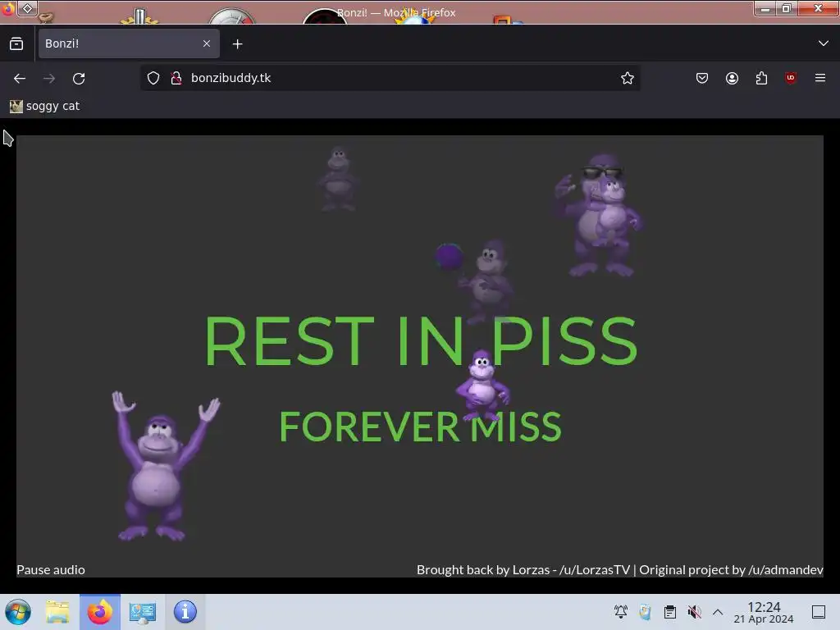The height and width of the screenshot is (630, 840).
Task: Click the show desktop button
Action: (819, 612)
